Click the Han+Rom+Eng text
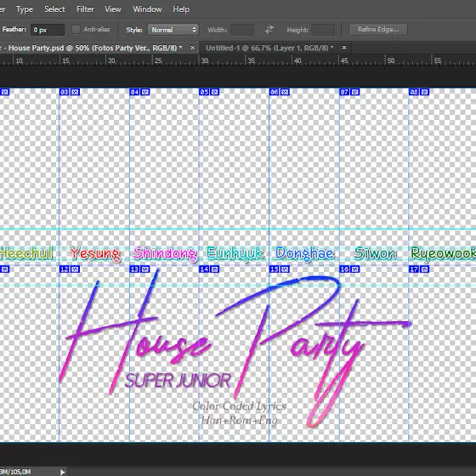The image size is (476, 476). coord(239,421)
